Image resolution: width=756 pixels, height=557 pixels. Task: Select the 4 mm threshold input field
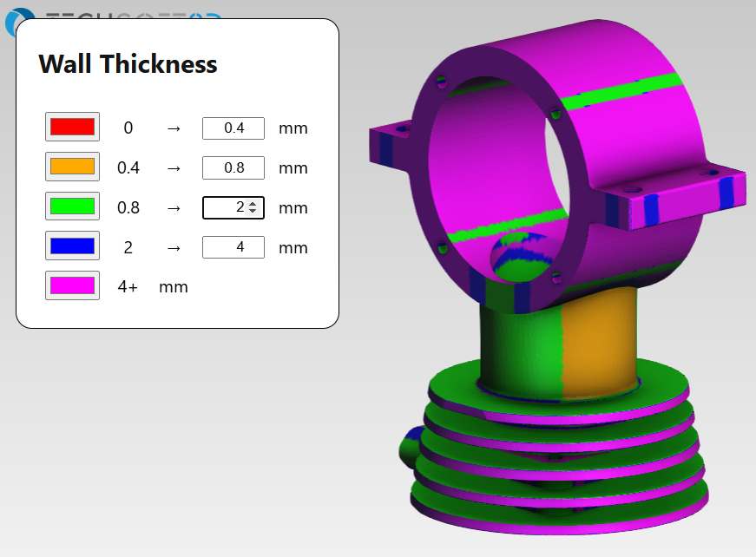[x=233, y=248]
